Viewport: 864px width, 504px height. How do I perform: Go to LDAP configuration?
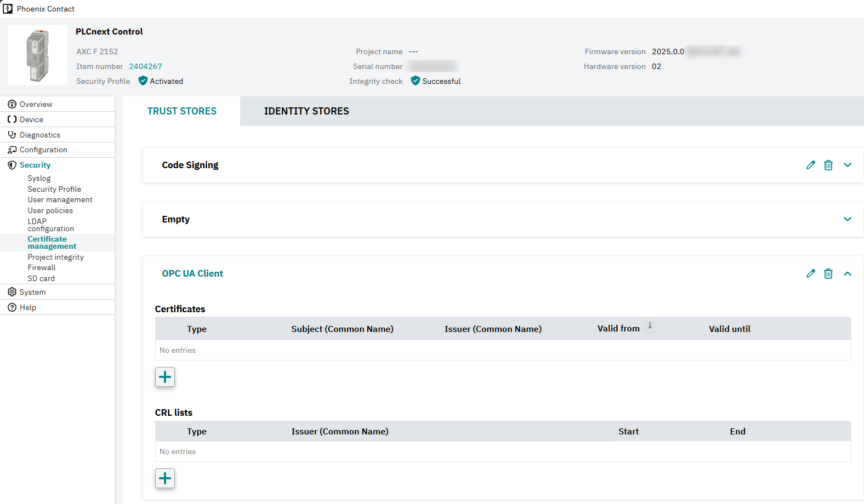click(50, 225)
